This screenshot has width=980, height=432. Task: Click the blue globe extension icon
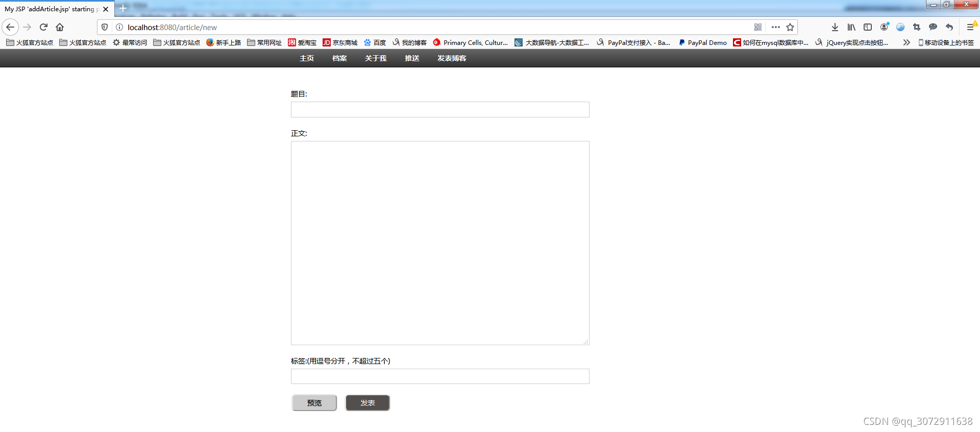click(900, 27)
